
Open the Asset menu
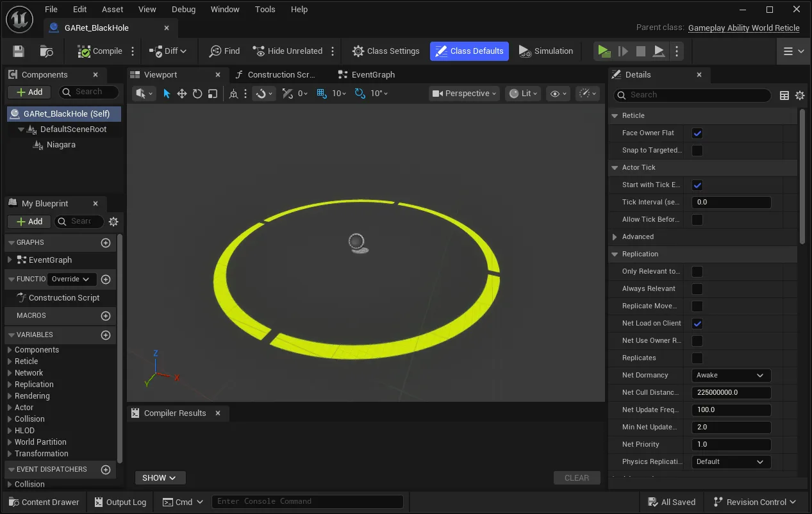pos(112,10)
